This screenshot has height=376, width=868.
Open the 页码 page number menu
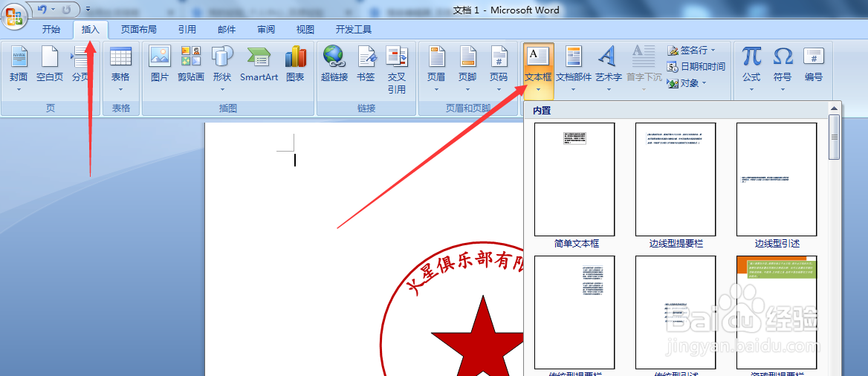click(x=499, y=68)
